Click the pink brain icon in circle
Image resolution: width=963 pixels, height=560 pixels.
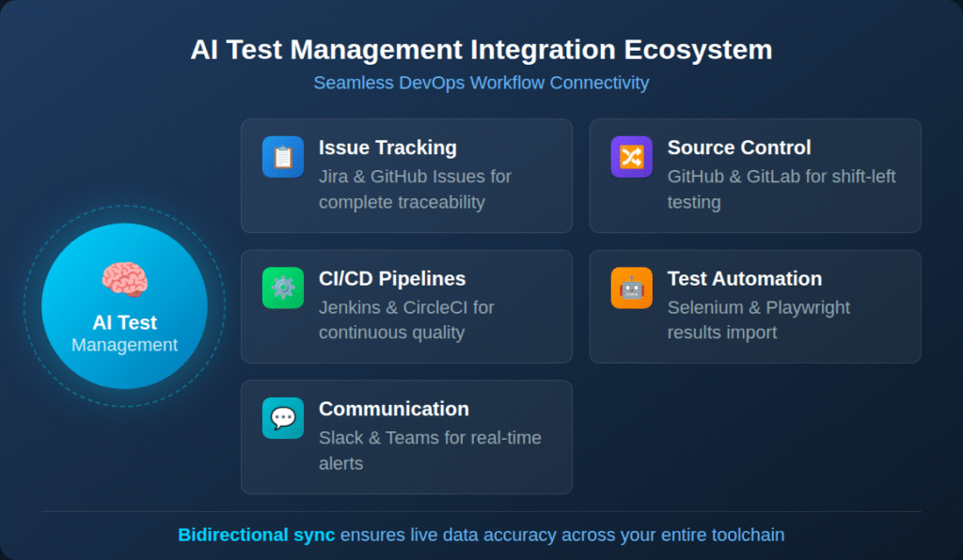coord(124,280)
